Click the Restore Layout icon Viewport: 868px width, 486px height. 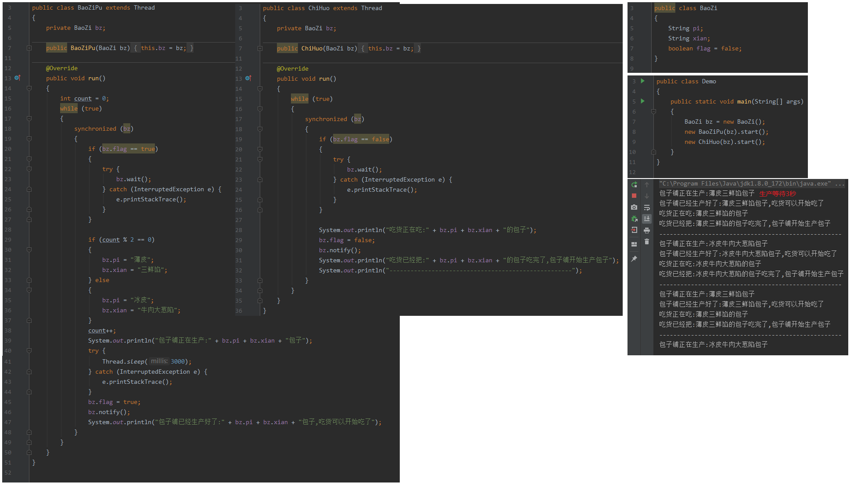(634, 244)
